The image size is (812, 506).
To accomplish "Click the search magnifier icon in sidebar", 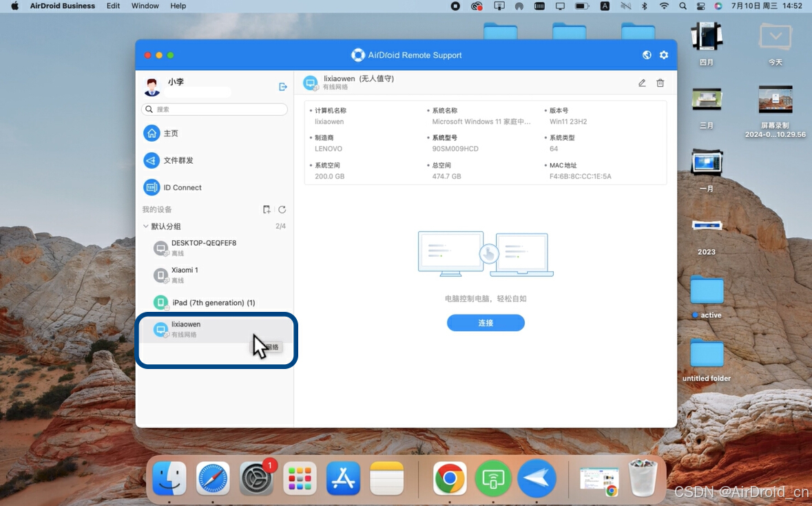I will (x=149, y=109).
